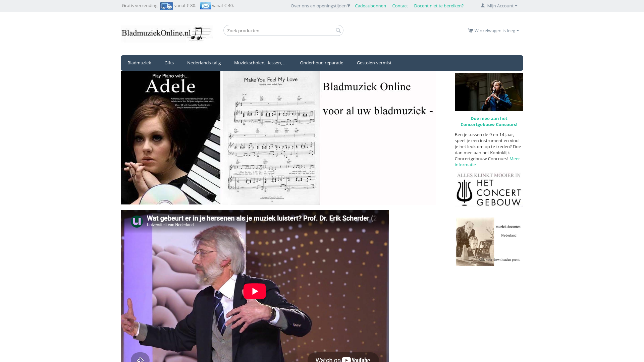Open the Het Concertgebouw logo
This screenshot has height=362, width=644.
click(x=489, y=189)
